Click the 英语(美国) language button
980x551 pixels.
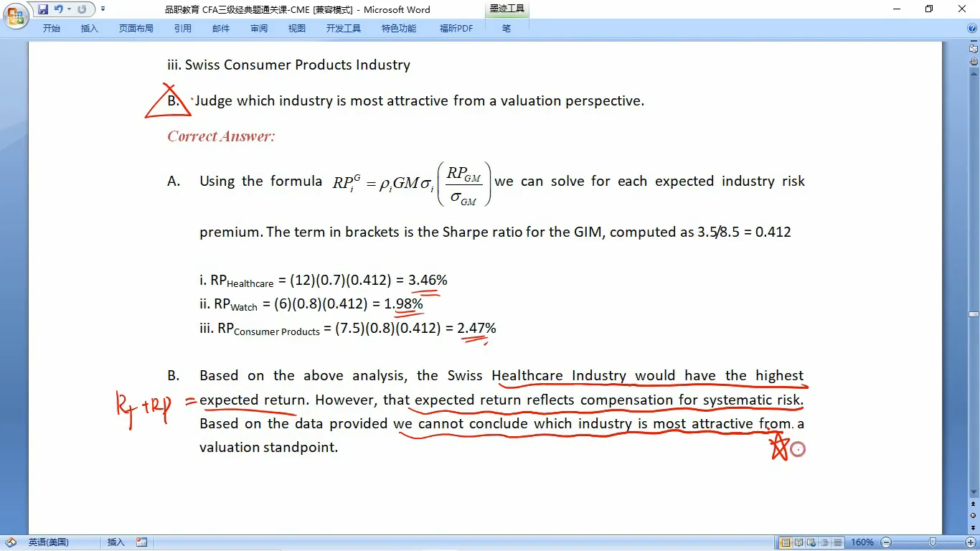click(48, 542)
